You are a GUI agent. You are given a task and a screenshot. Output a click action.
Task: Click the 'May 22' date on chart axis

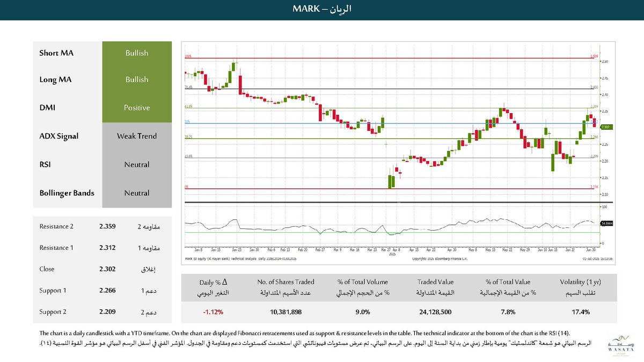(507, 249)
